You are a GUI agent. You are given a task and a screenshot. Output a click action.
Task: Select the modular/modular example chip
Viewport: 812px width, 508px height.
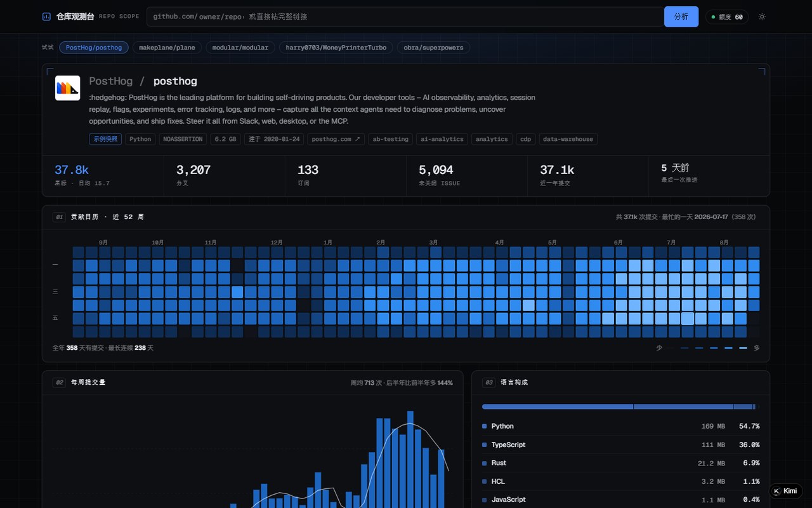pos(240,48)
